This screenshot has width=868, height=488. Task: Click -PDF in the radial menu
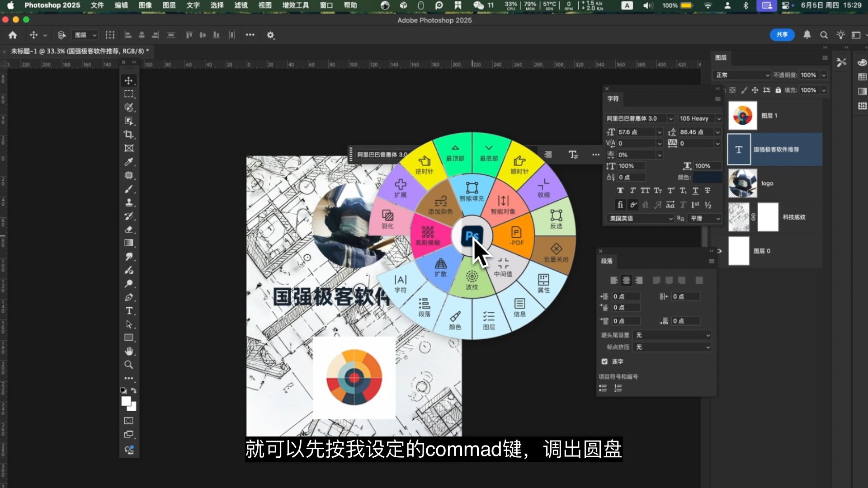point(516,236)
